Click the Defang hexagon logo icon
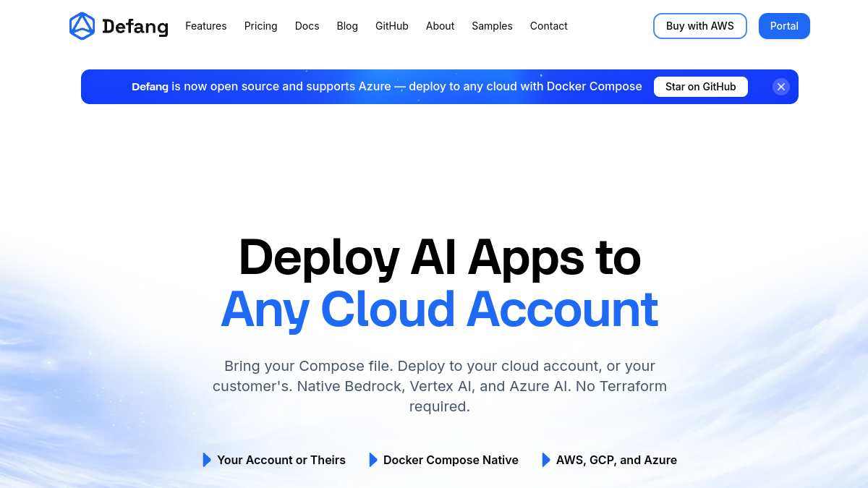868x488 pixels. 82,26
